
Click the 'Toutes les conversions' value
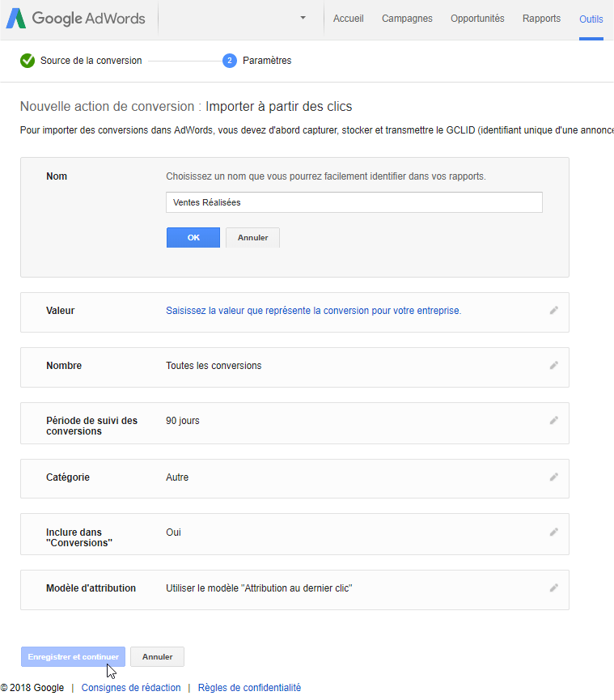214,365
